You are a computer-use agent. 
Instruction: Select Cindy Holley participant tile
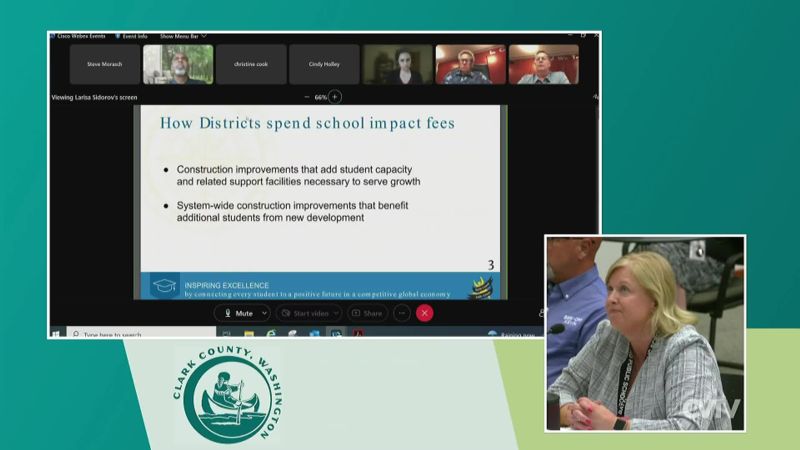[x=324, y=64]
